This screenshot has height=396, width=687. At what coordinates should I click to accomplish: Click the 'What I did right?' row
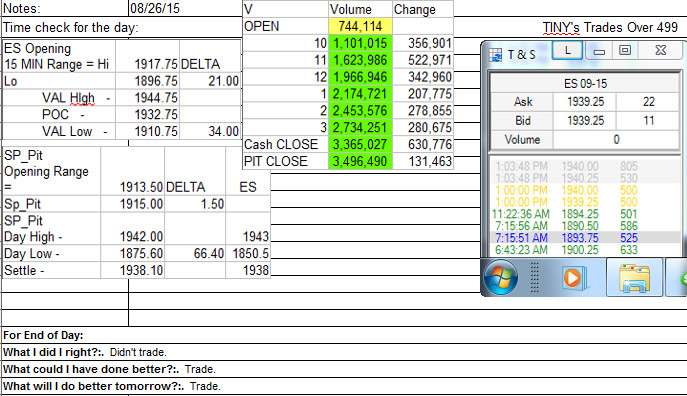344,352
